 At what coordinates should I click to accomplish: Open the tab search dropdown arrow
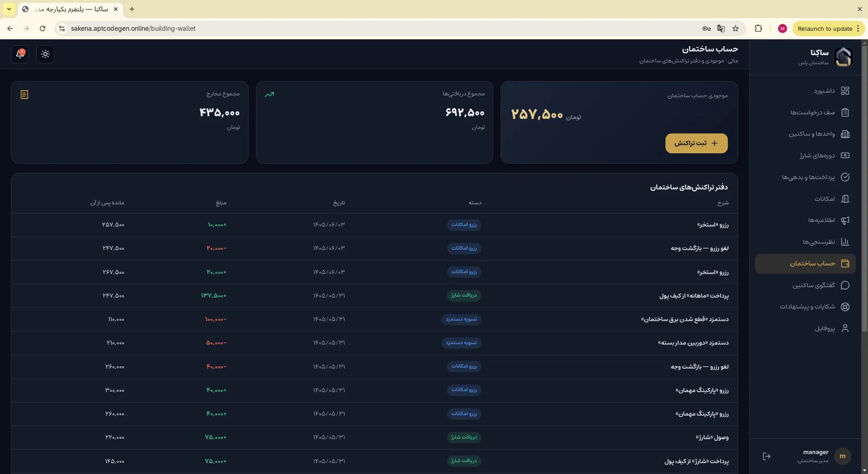(x=9, y=9)
